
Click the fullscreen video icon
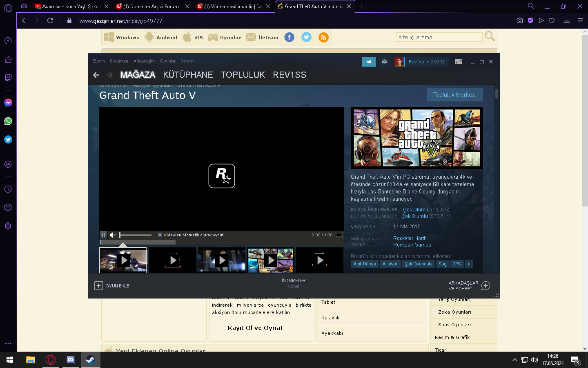pos(339,235)
